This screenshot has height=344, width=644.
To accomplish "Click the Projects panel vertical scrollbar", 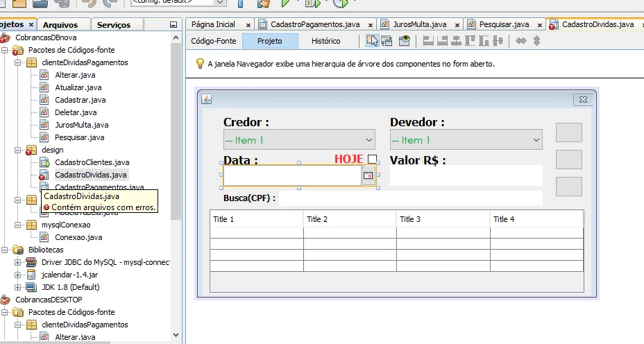I will 176,139.
